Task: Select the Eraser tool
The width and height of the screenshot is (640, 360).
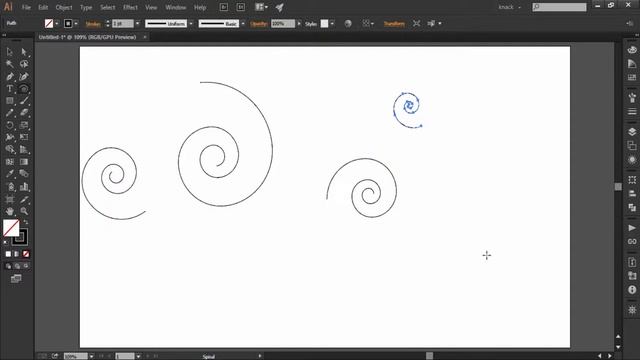Action: [24, 113]
